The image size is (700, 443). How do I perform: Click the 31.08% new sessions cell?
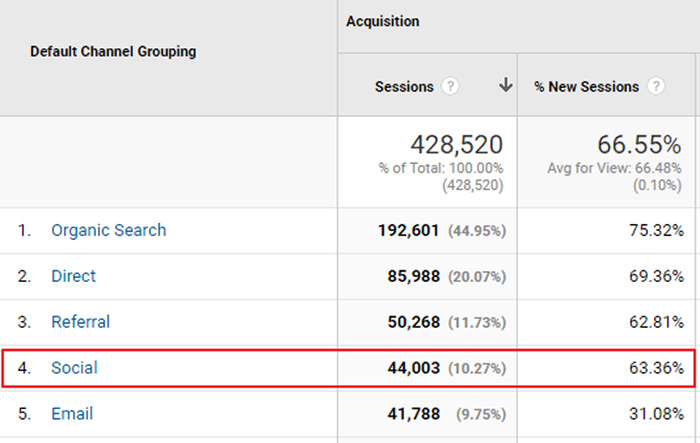[x=656, y=414]
